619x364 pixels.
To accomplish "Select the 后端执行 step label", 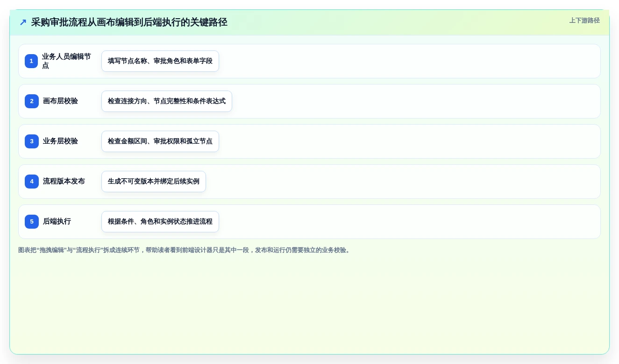I will (x=57, y=222).
